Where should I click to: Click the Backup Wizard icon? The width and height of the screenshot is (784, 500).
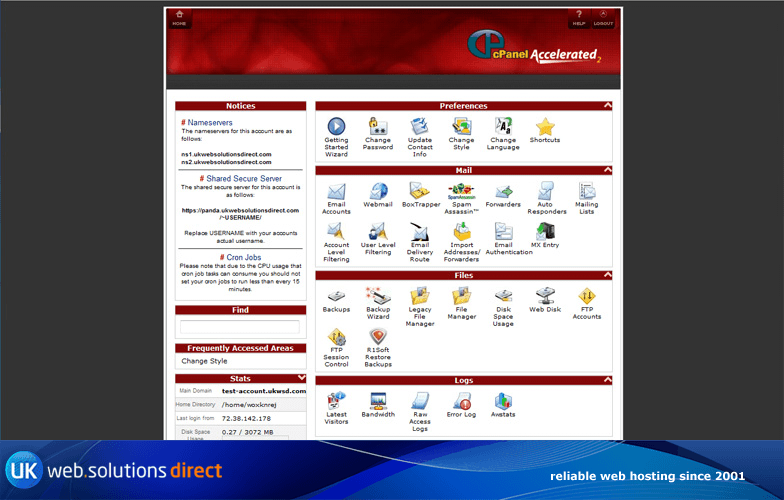click(378, 296)
